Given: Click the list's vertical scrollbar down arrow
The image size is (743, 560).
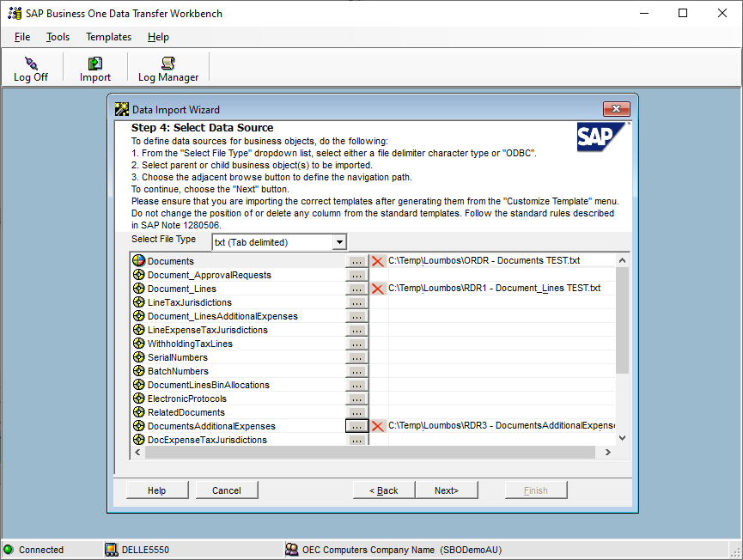Looking at the screenshot, I should 622,438.
